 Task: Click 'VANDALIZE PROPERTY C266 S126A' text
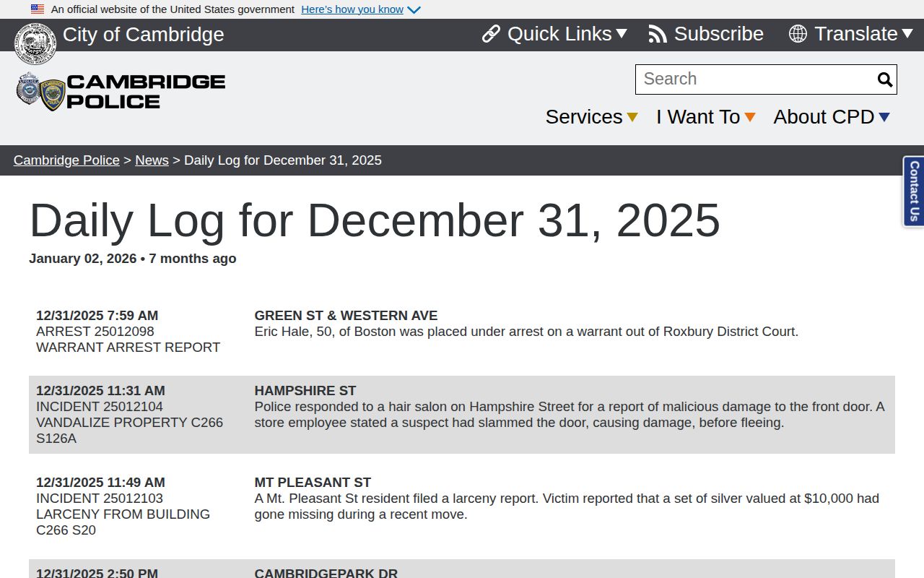tap(130, 431)
